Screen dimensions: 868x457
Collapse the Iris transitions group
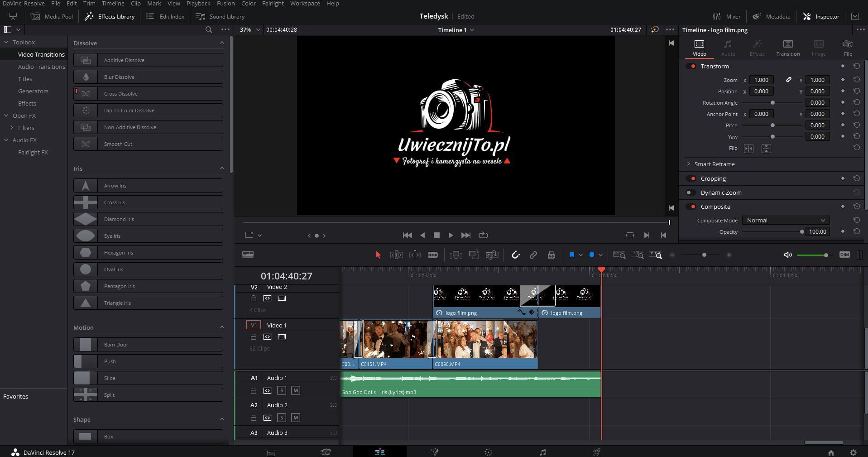[x=222, y=168]
